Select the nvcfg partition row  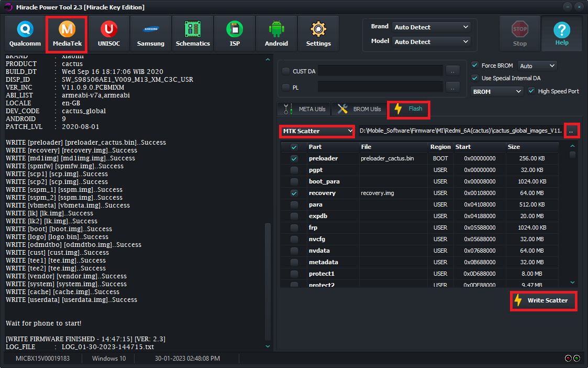419,239
